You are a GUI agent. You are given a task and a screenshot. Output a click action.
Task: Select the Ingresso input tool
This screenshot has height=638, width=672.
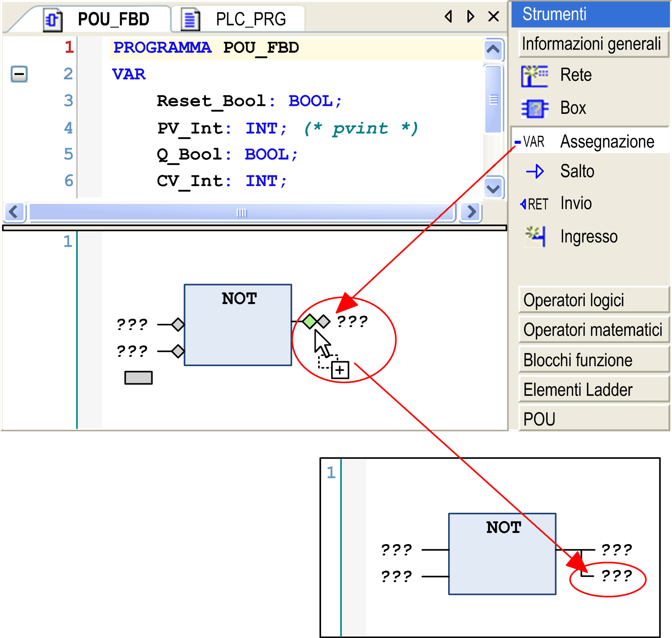pos(535,236)
